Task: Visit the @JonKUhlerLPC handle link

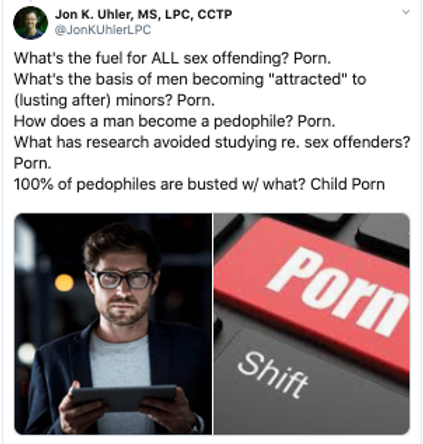Action: [103, 30]
